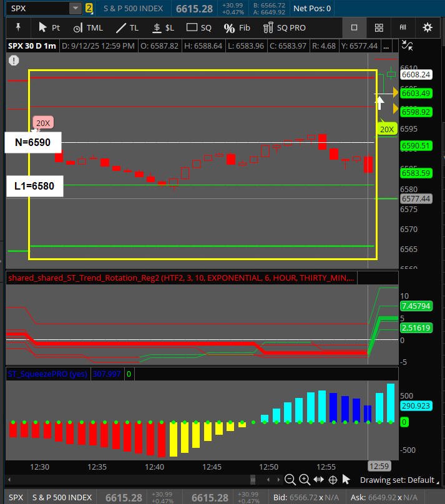The image size is (445, 504).
Task: Click the ST_Trend_Rotation_Reg2 study title
Action: tap(181, 278)
